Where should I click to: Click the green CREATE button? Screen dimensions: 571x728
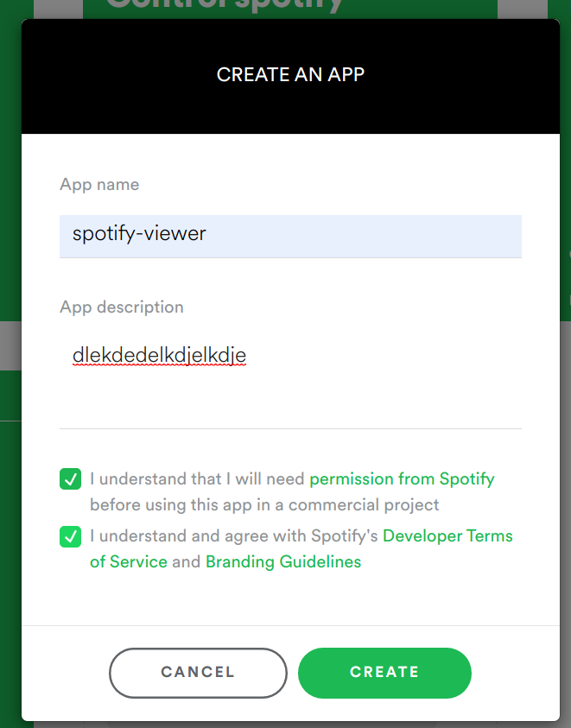384,673
